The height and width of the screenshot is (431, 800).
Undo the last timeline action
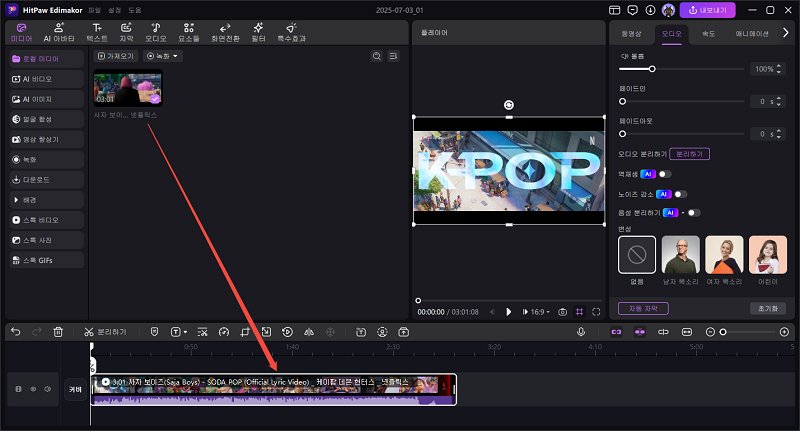tap(15, 332)
